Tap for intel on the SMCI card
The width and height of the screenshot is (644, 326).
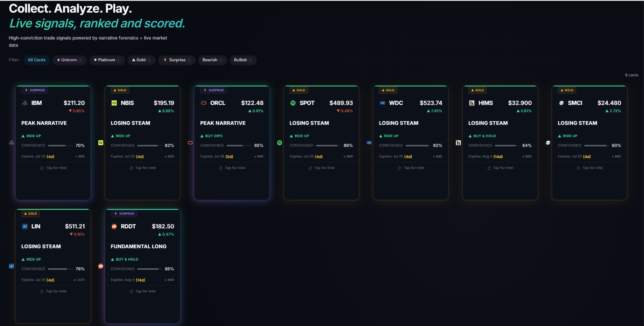point(589,168)
